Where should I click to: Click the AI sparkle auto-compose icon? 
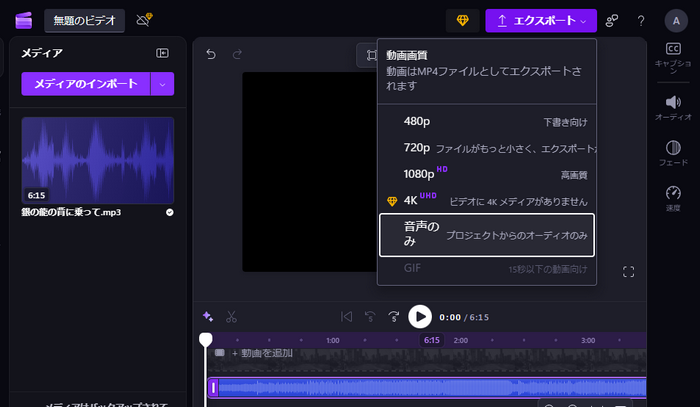(x=208, y=316)
